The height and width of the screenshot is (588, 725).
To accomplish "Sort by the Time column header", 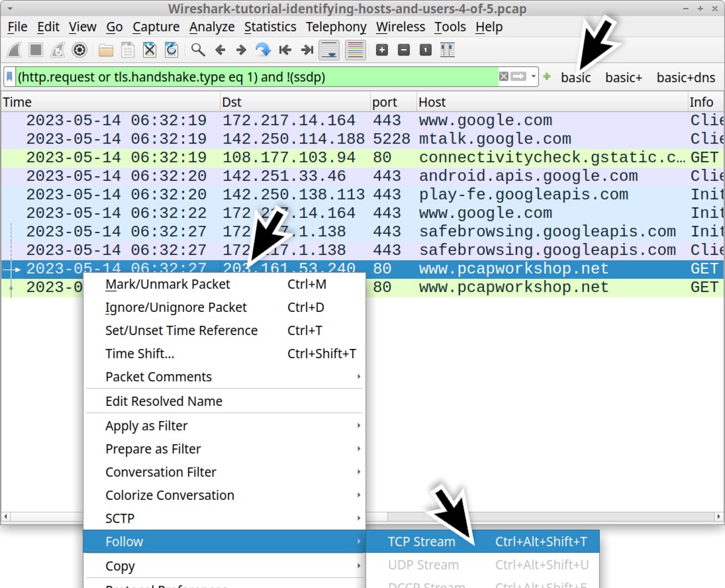I will pos(111,102).
